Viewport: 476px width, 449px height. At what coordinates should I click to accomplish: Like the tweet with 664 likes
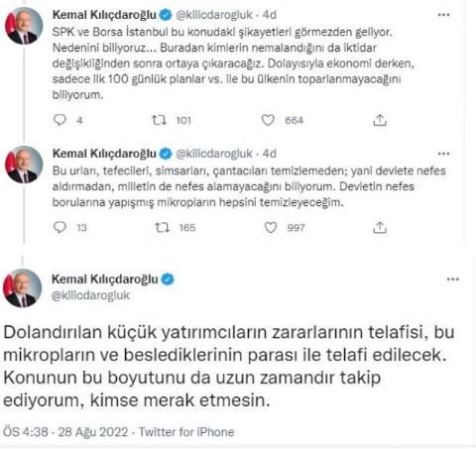[x=268, y=120]
